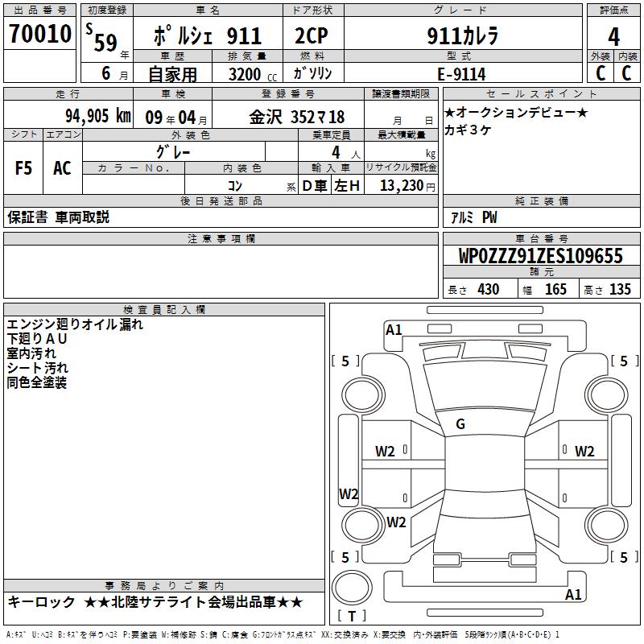
Task: Select the 同色全塗装 note
Action: [x=36, y=382]
